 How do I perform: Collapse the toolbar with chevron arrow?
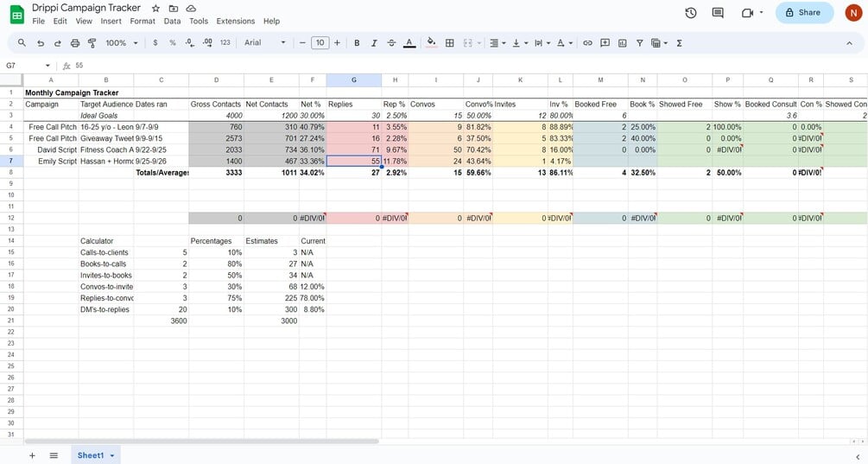pyautogui.click(x=849, y=42)
